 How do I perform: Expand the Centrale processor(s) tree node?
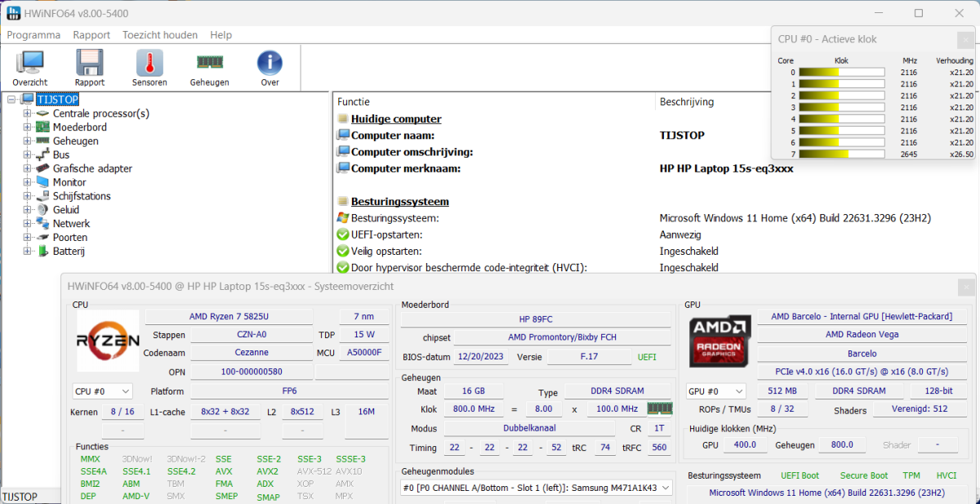point(27,114)
